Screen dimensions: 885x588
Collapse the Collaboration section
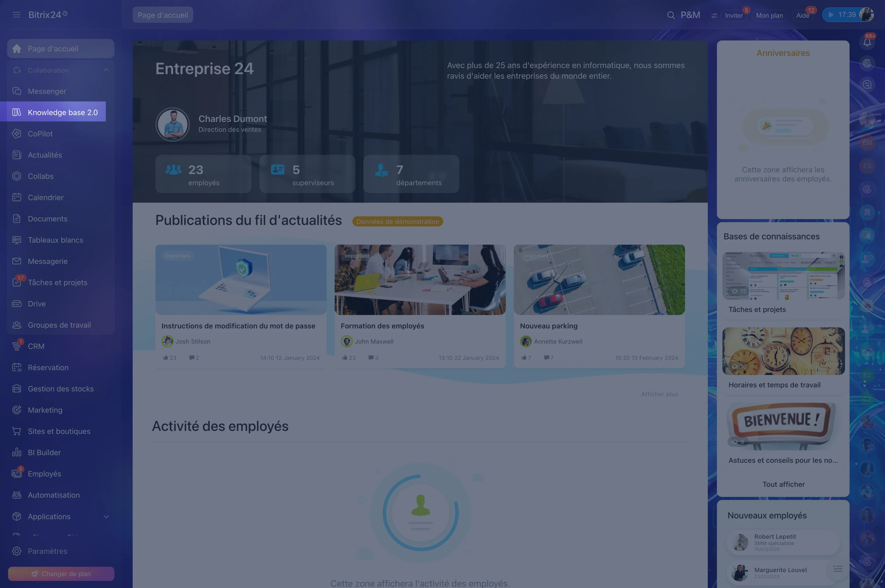pyautogui.click(x=106, y=70)
